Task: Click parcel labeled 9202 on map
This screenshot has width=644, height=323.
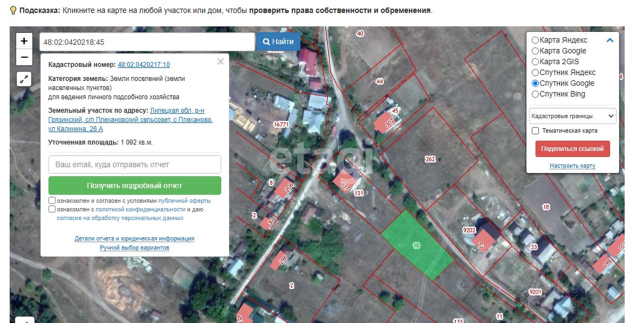Action: (469, 230)
